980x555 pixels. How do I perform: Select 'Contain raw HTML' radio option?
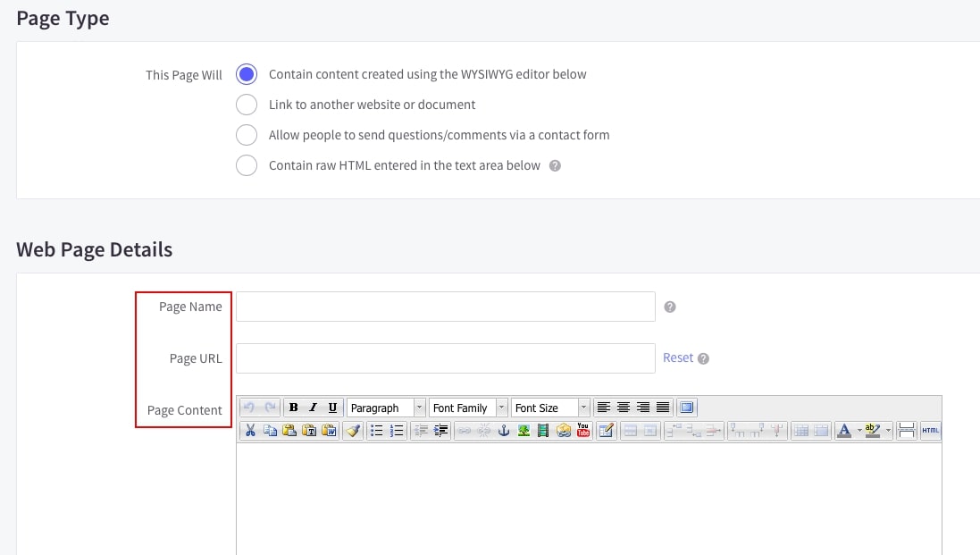(x=247, y=165)
